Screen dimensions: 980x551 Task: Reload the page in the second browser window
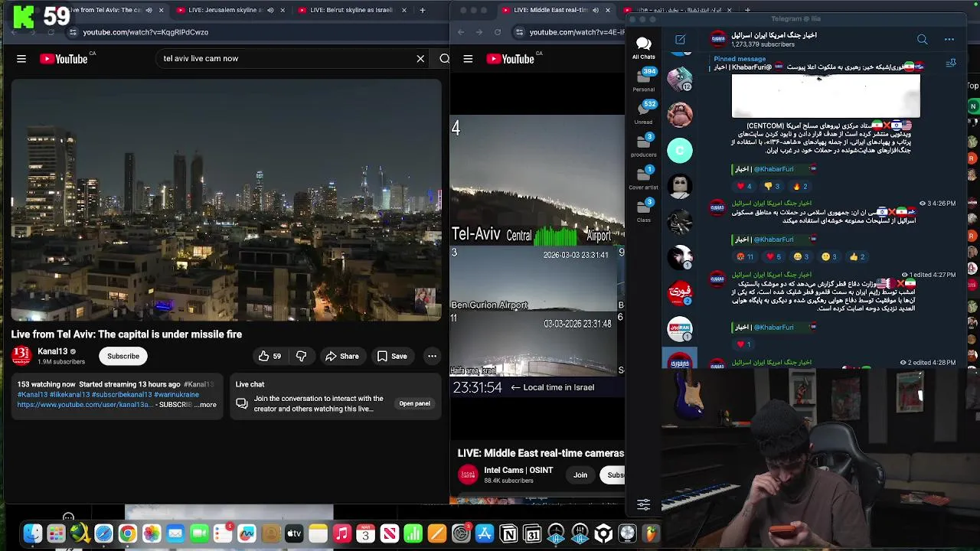tap(498, 32)
